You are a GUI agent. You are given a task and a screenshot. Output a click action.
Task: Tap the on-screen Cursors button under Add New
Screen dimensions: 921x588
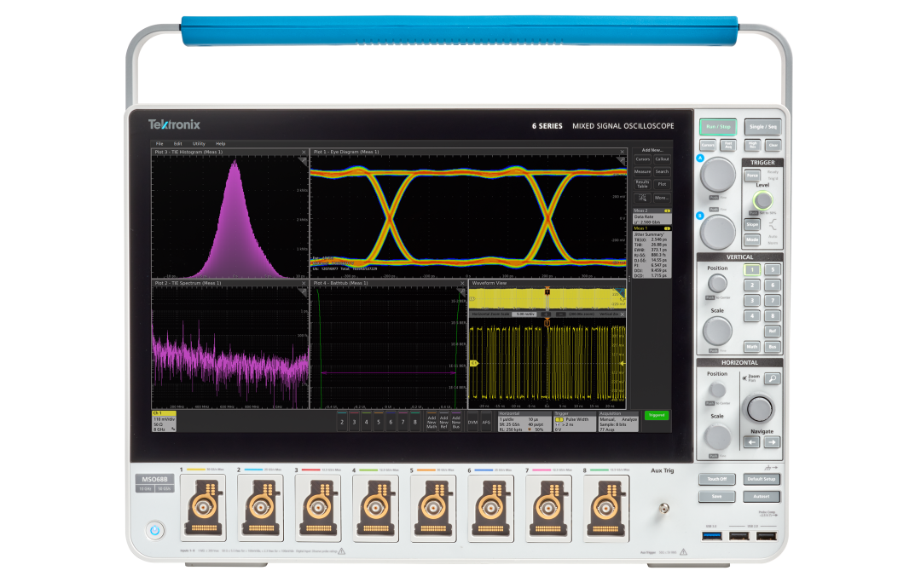643,159
